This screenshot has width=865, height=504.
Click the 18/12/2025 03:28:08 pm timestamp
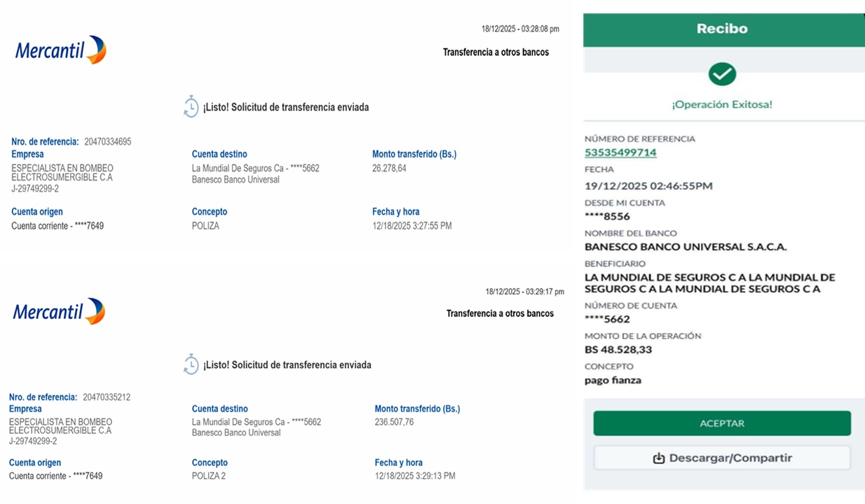tap(519, 29)
